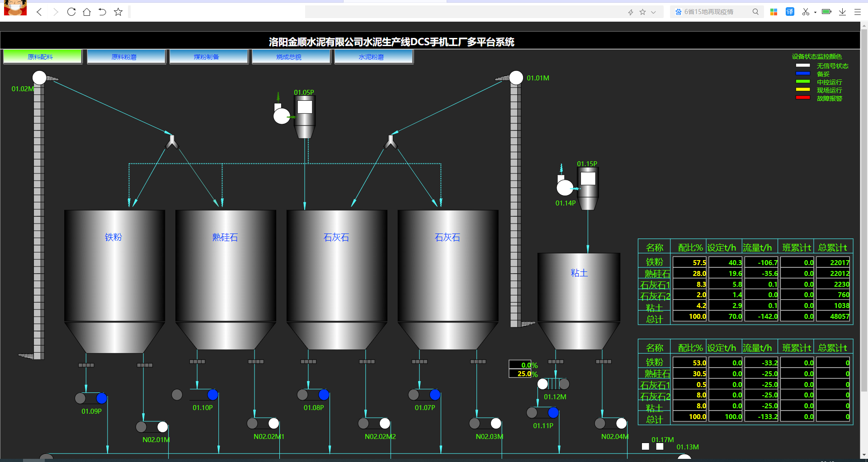This screenshot has height=462, width=868.
Task: Click the 01.08P belt feeder icon
Action: point(313,395)
